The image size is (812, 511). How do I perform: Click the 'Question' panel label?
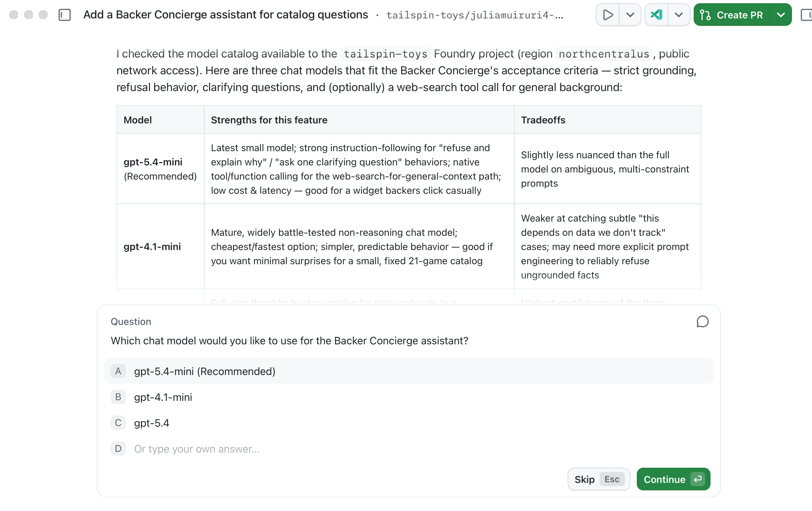131,321
